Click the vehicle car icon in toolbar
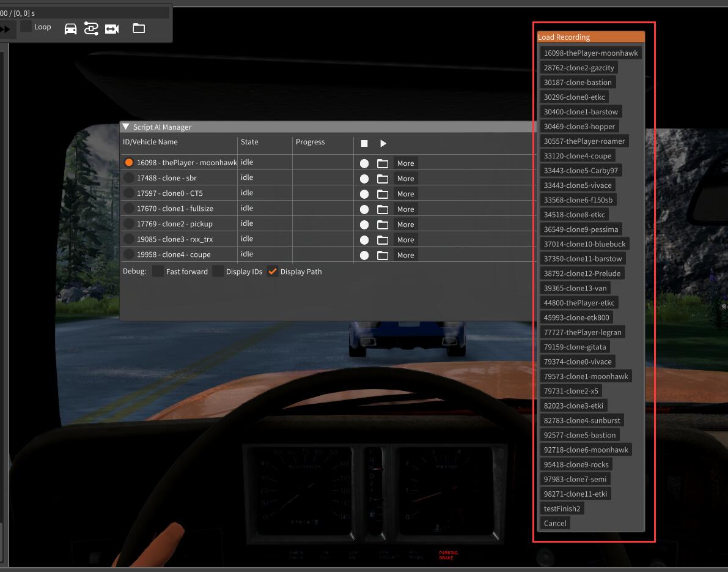The width and height of the screenshot is (728, 572). click(x=70, y=29)
